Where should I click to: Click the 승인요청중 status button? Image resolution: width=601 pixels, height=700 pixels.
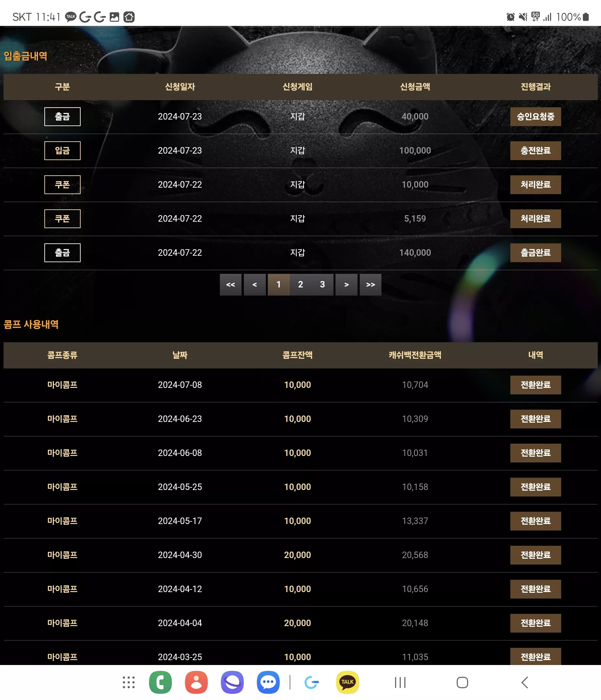[x=536, y=117]
